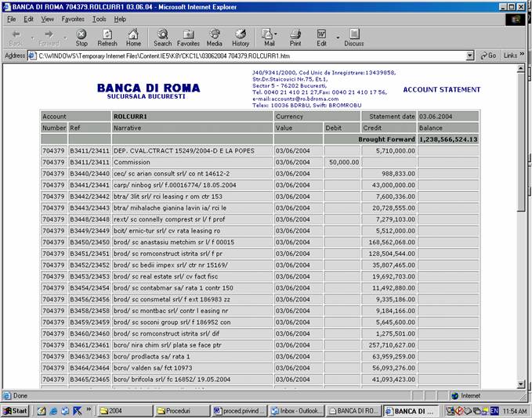Viewport: 532px width, 418px height.
Task: Click the Forward toolbar button
Action: 49,38
